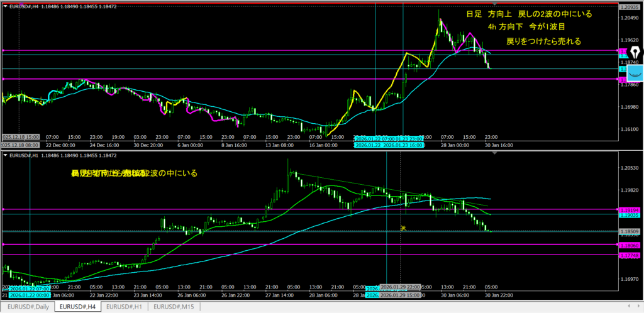Open the EURUSD#,Daily chart tab
The width and height of the screenshot is (644, 313).
[x=27, y=306]
